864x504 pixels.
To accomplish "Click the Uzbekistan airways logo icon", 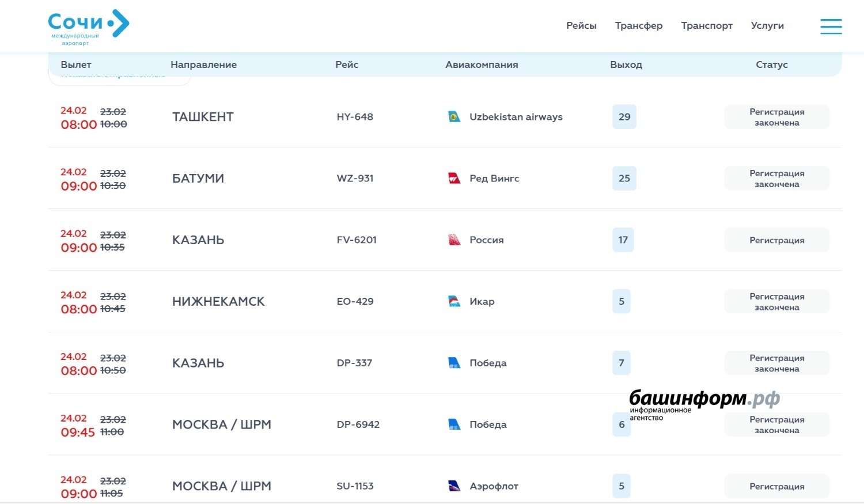I will point(454,117).
